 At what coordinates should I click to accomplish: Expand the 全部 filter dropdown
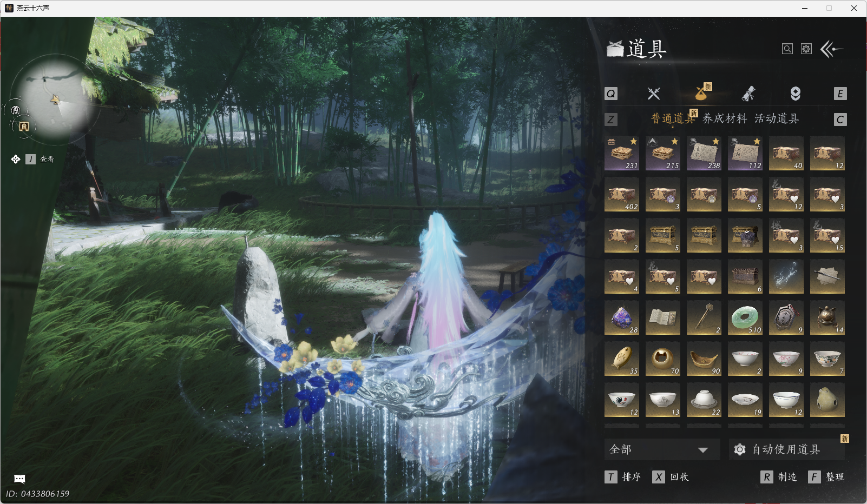661,449
